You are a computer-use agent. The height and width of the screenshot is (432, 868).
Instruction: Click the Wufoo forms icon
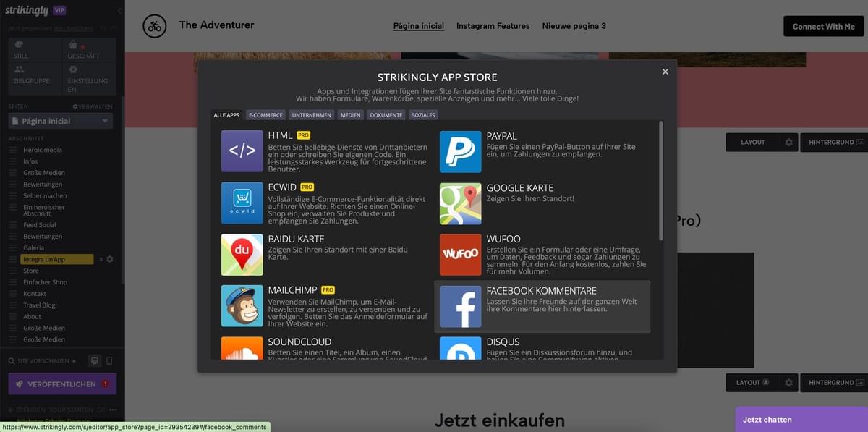point(460,254)
